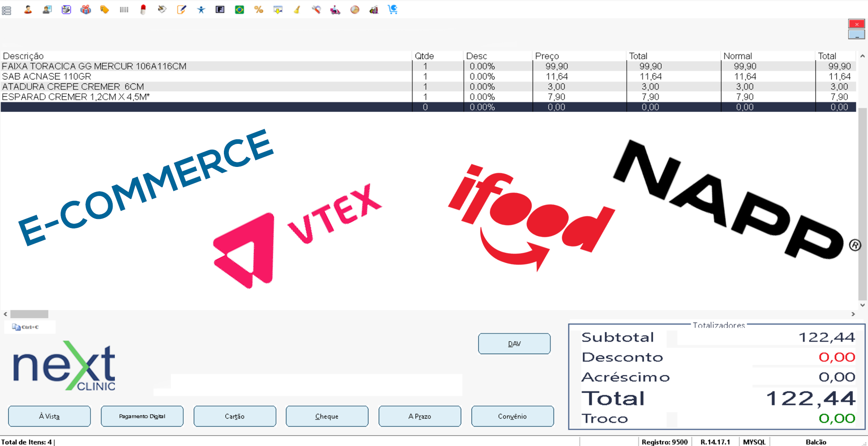Click the Desc column header
Viewport: 868px width, 446px height.
coord(498,56)
